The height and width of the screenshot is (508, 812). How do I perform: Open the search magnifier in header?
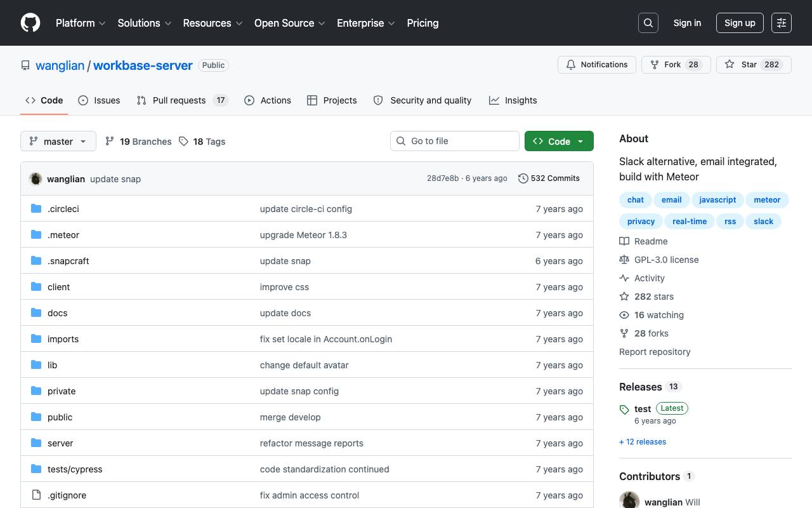(648, 23)
